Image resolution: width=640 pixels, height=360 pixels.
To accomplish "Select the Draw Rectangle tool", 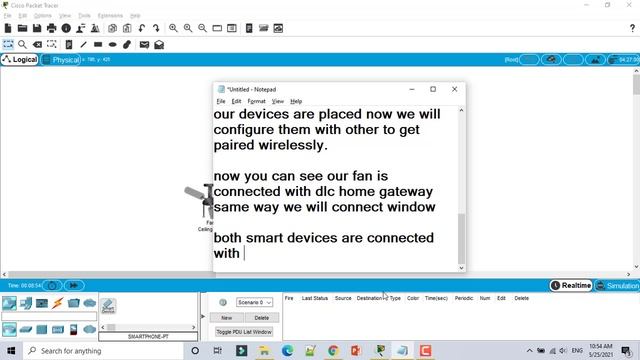I will [98, 44].
